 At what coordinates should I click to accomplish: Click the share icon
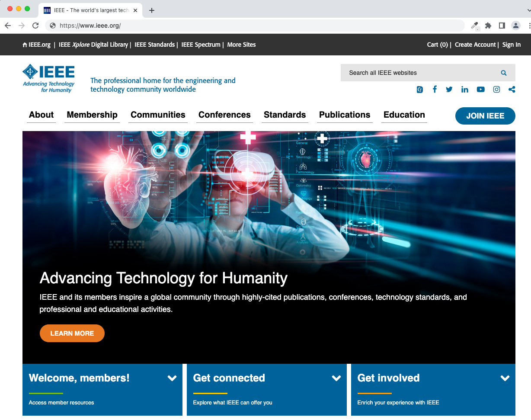click(x=512, y=90)
